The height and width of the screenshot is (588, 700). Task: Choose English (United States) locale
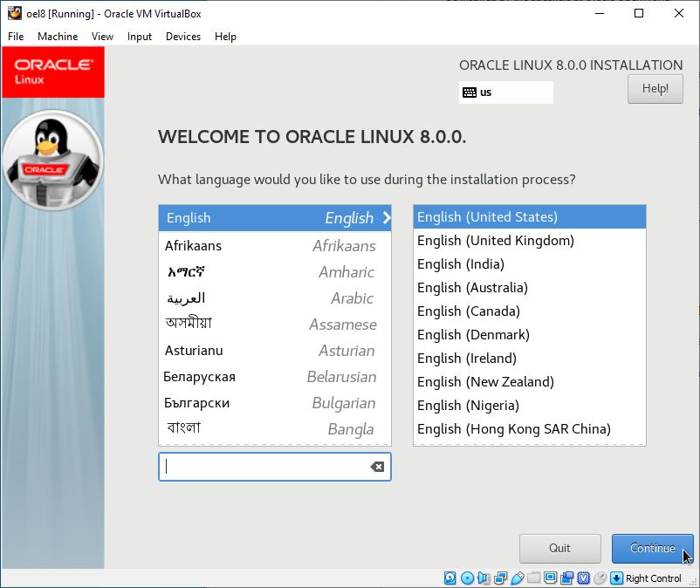(x=530, y=217)
